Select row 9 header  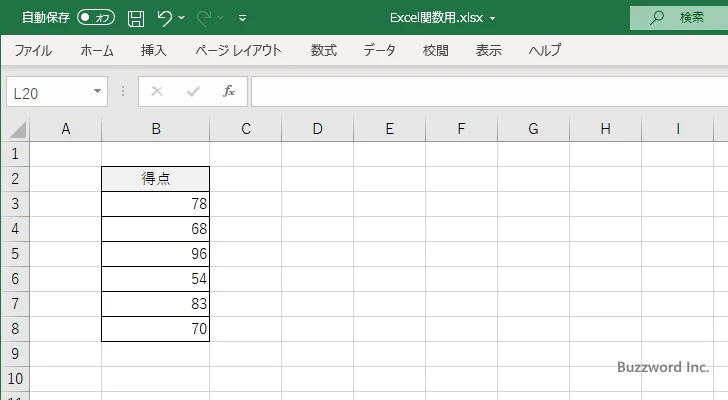coord(15,354)
